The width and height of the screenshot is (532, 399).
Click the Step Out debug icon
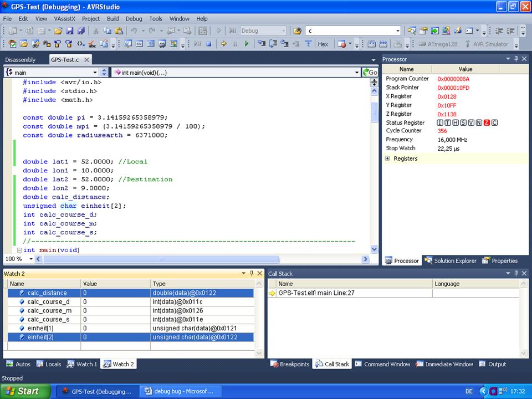285,43
